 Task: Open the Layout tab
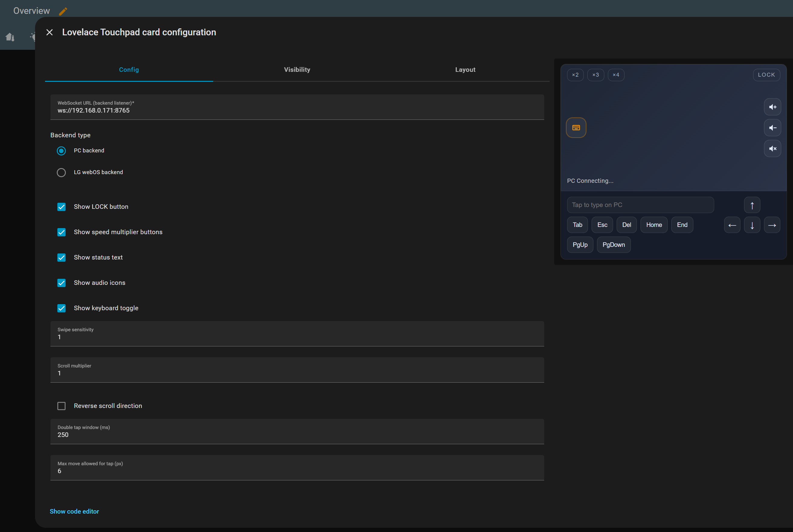(x=465, y=69)
